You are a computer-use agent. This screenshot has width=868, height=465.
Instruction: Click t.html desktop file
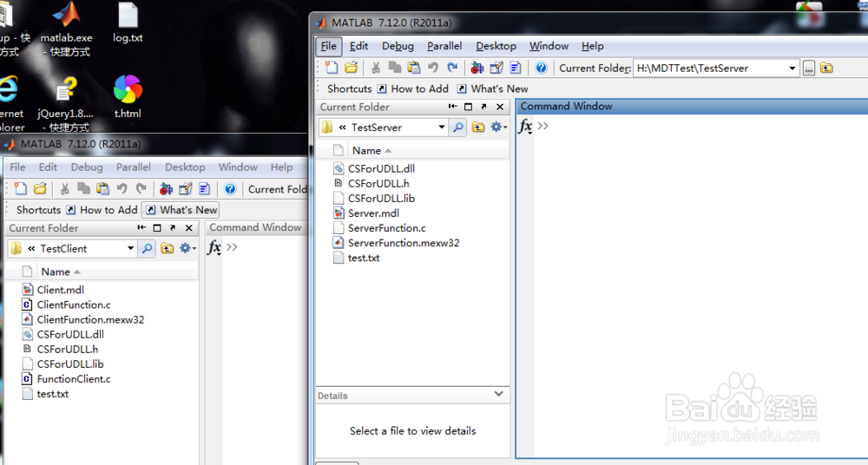click(x=128, y=97)
